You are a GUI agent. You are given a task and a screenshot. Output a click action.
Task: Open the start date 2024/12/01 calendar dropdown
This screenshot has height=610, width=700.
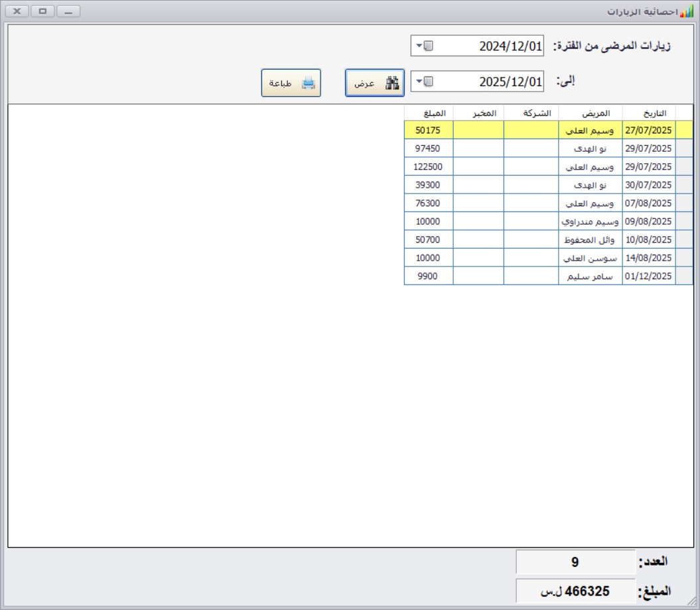pos(424,46)
